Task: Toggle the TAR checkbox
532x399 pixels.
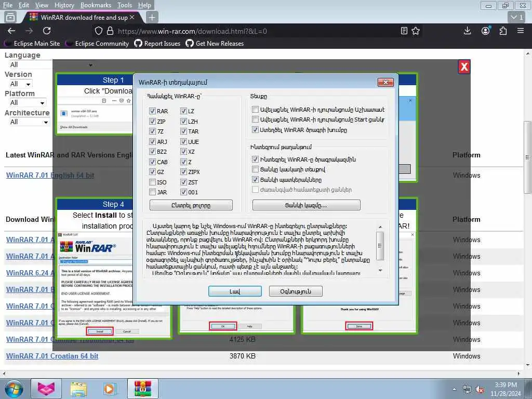Action: pyautogui.click(x=183, y=131)
